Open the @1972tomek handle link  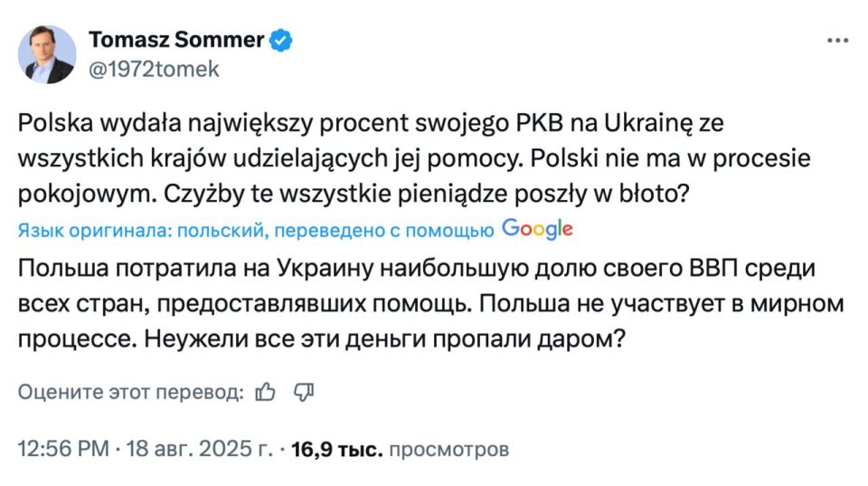[154, 70]
